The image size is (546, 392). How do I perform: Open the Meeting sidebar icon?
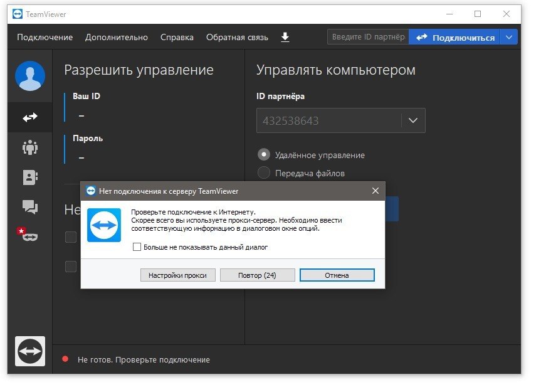tap(30, 147)
